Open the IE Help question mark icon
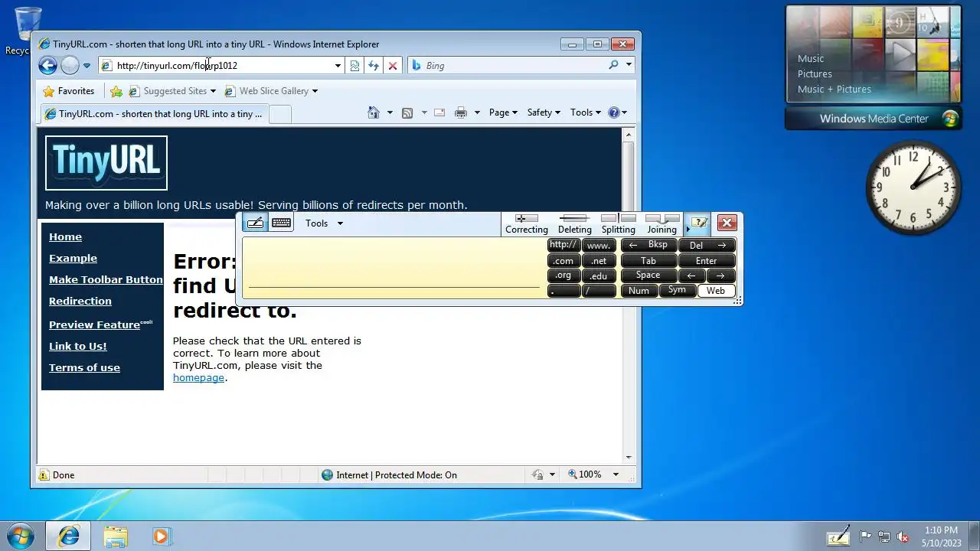This screenshot has height=551, width=980. [x=613, y=112]
